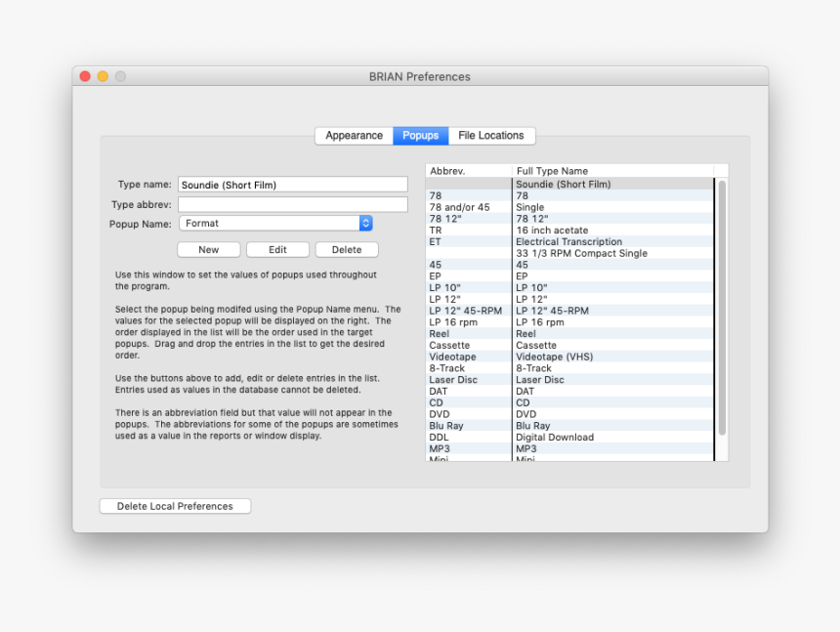840x632 pixels.
Task: Click the list's vertical scrollbar
Action: point(722,313)
